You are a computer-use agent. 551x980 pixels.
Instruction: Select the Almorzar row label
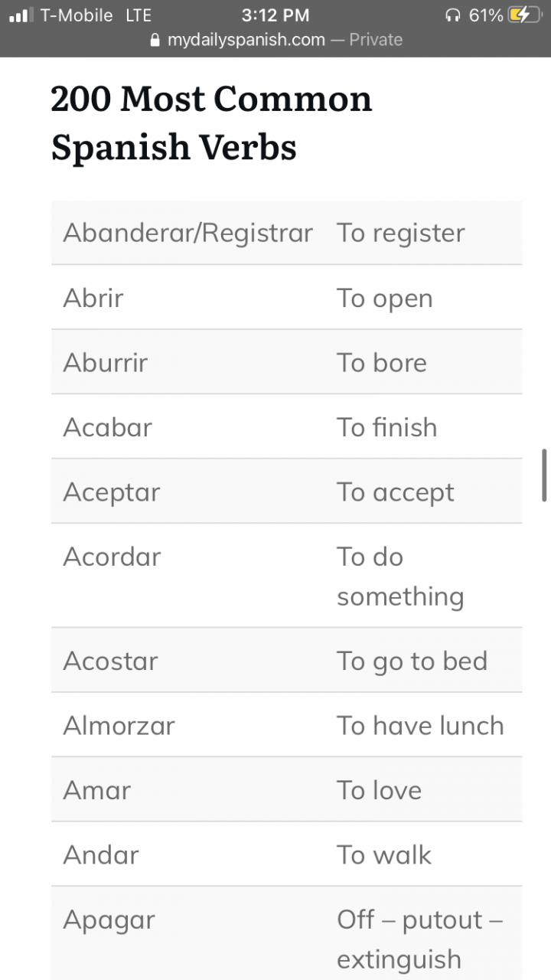pyautogui.click(x=119, y=725)
